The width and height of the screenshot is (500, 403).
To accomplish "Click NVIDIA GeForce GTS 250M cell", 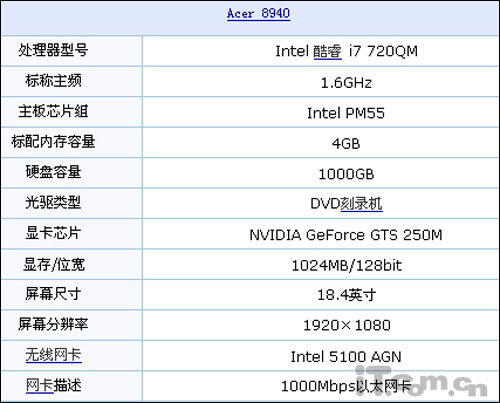I will click(346, 235).
